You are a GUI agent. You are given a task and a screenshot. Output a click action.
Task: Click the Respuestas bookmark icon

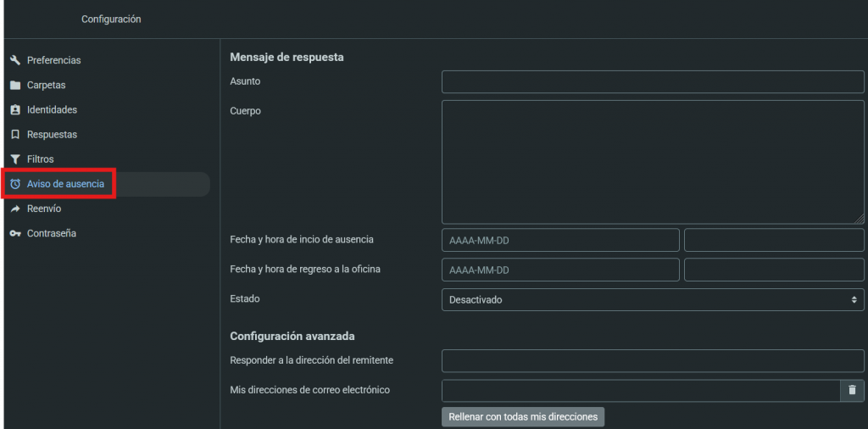coord(15,135)
